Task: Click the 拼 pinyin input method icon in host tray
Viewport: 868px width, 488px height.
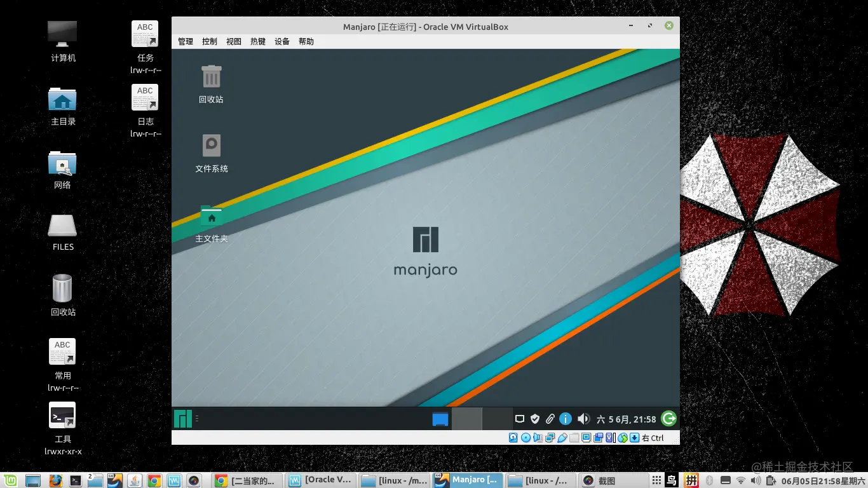Action: (x=691, y=481)
